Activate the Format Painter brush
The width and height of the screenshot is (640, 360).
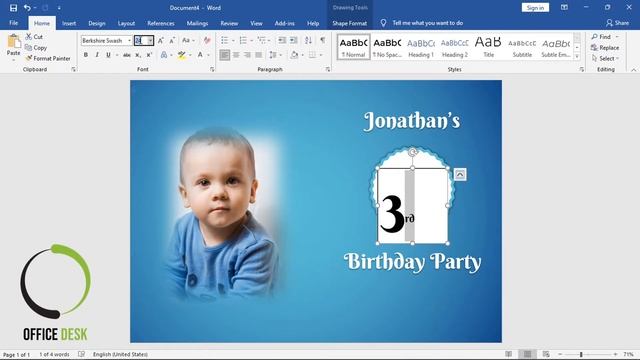coord(29,58)
